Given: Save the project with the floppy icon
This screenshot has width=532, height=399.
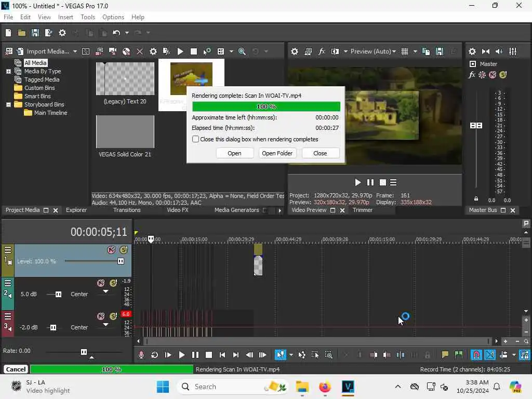Looking at the screenshot, I should 35,33.
